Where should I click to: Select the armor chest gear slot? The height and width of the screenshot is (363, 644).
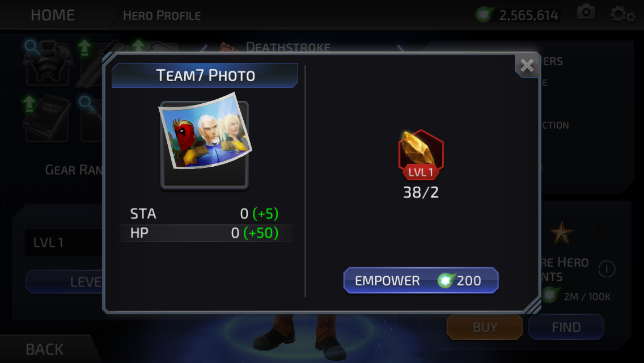click(x=48, y=62)
